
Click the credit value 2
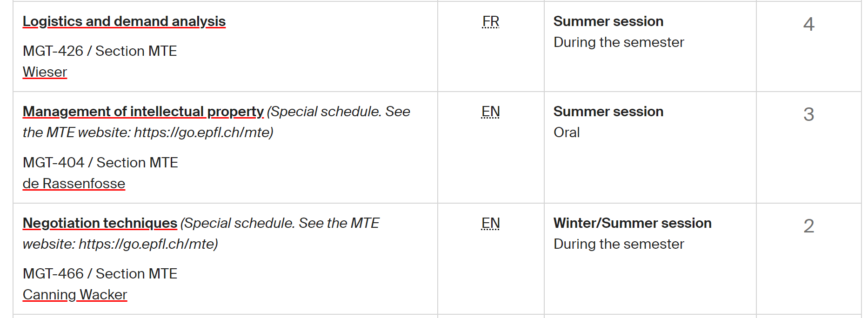coord(809,226)
